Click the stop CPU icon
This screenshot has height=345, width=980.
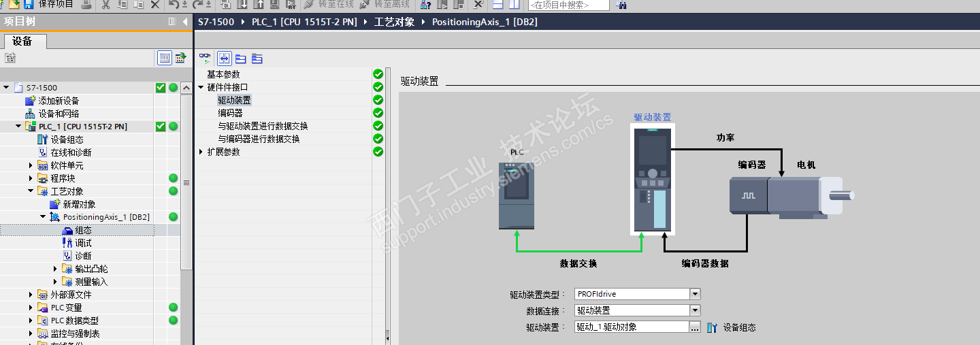pyautogui.click(x=459, y=4)
